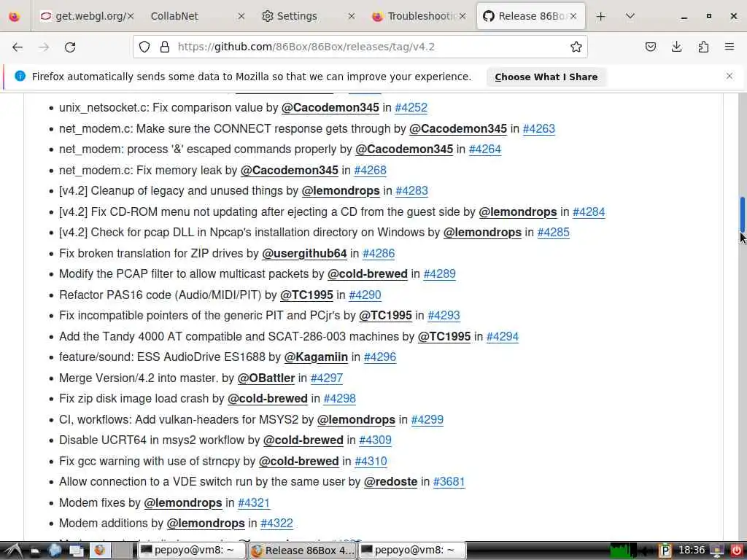Image resolution: width=747 pixels, height=560 pixels.
Task: Close the Troubleshooting tab
Action: coord(462,16)
